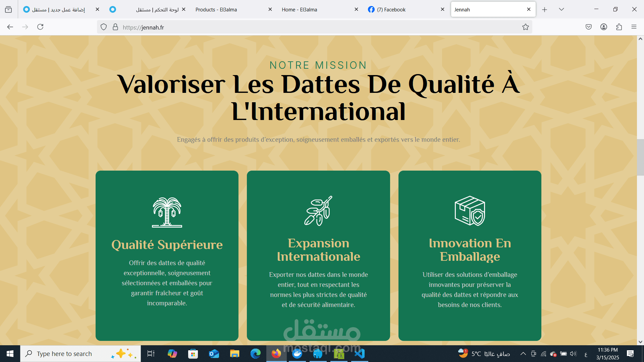Open the Save to Pocket icon
The height and width of the screenshot is (362, 644).
(x=588, y=27)
